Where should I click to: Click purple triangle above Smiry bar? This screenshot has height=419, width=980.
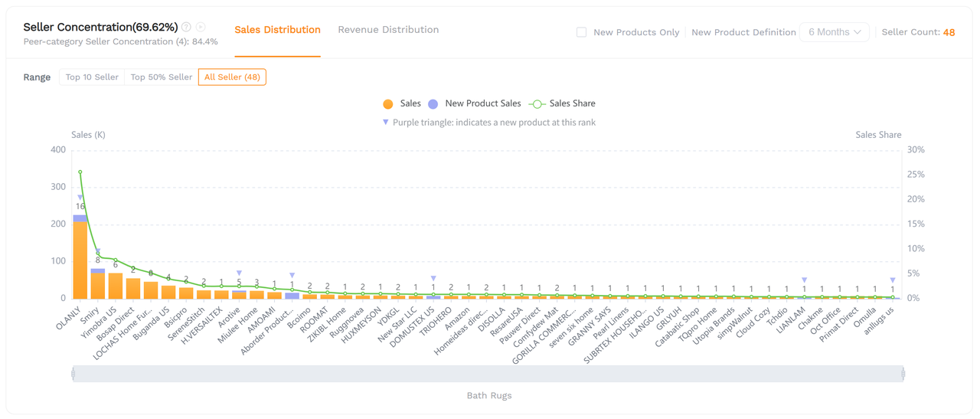point(98,251)
